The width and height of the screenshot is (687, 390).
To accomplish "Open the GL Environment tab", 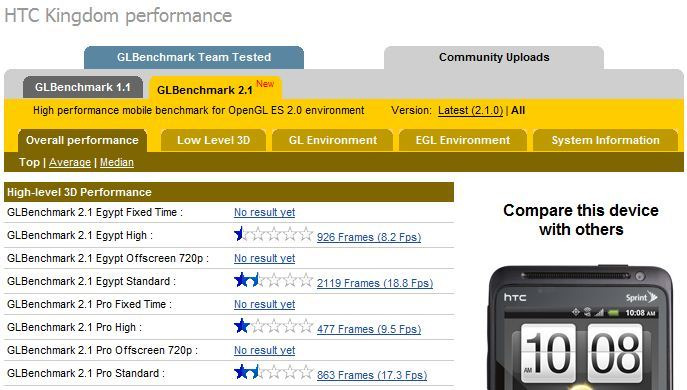I will pos(333,140).
